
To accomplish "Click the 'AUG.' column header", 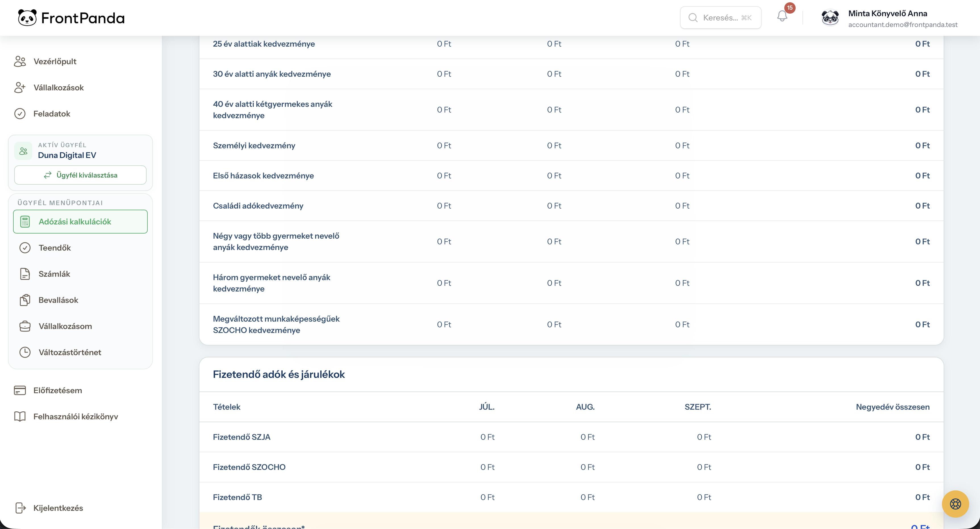I will click(x=585, y=407).
